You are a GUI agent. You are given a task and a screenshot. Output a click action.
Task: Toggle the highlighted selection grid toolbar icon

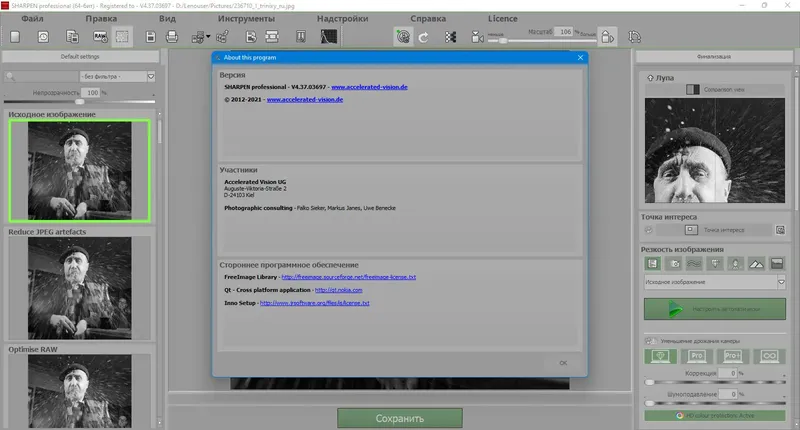(x=122, y=37)
